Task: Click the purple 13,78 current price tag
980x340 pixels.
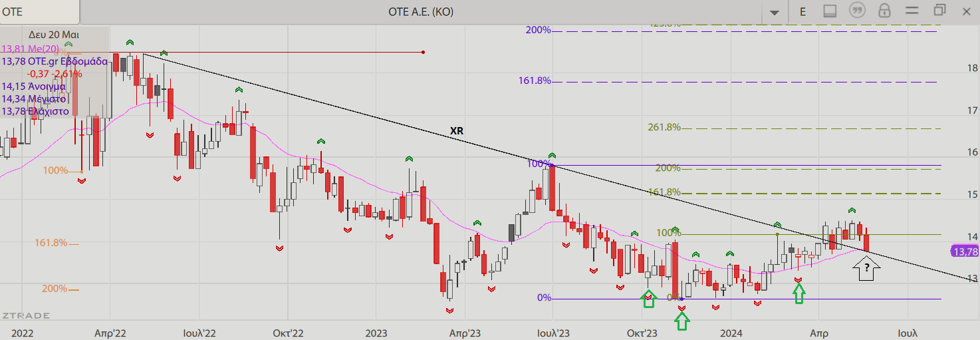Action: [x=965, y=252]
